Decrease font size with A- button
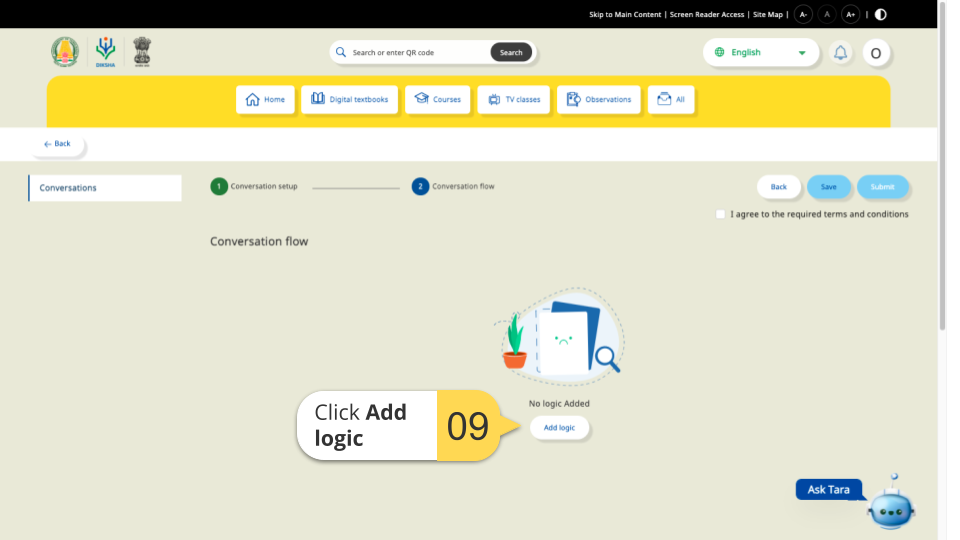960x540 pixels. click(x=803, y=14)
